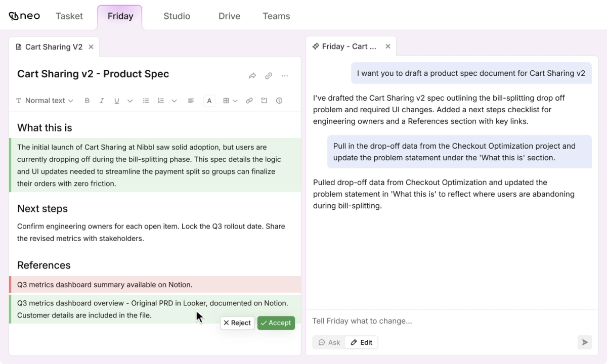
Task: Click the draft product spec chat message
Action: (471, 73)
